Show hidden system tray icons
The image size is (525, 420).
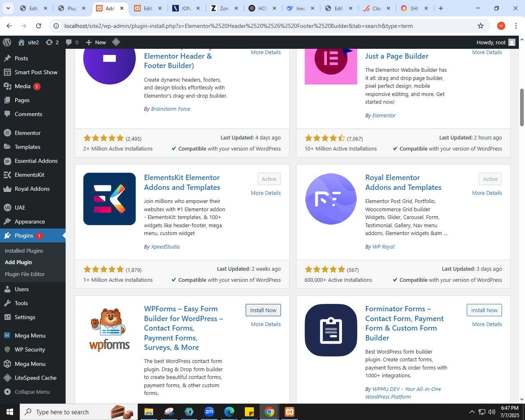pos(472,412)
